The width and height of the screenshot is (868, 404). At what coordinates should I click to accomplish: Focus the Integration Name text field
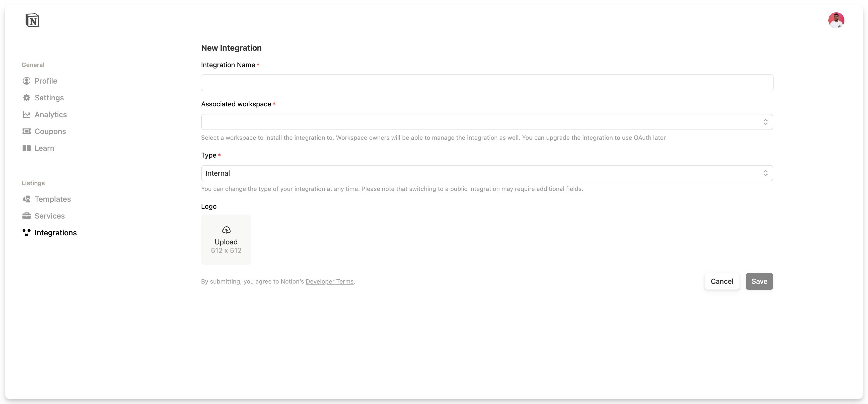pyautogui.click(x=487, y=83)
